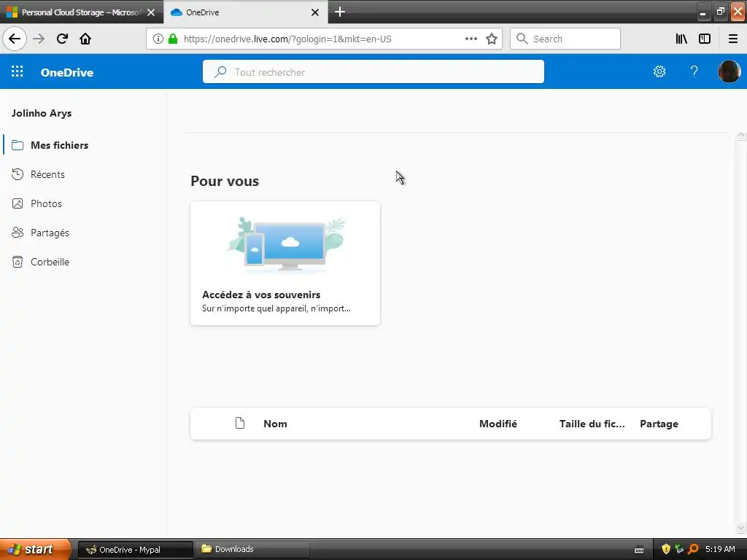
Task: Sort by Partage column header
Action: (659, 424)
